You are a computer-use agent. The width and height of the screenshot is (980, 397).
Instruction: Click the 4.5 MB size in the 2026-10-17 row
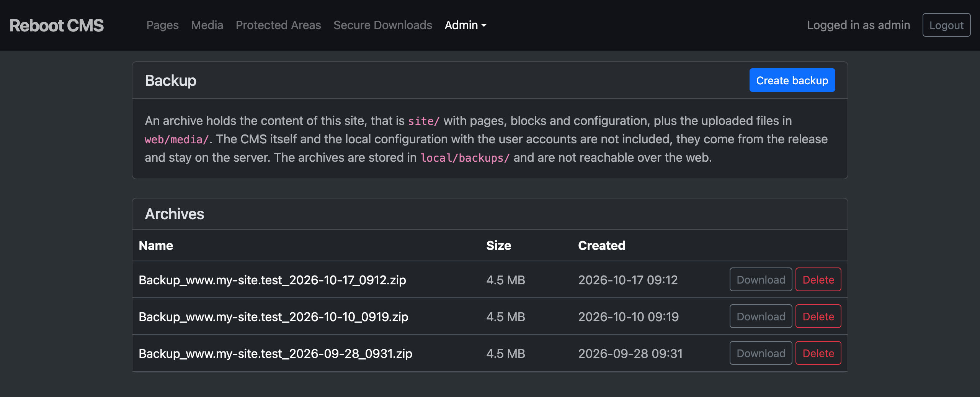[505, 280]
